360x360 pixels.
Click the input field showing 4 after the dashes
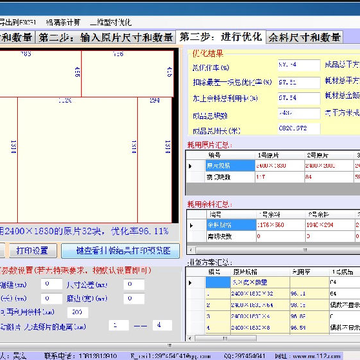(162, 325)
